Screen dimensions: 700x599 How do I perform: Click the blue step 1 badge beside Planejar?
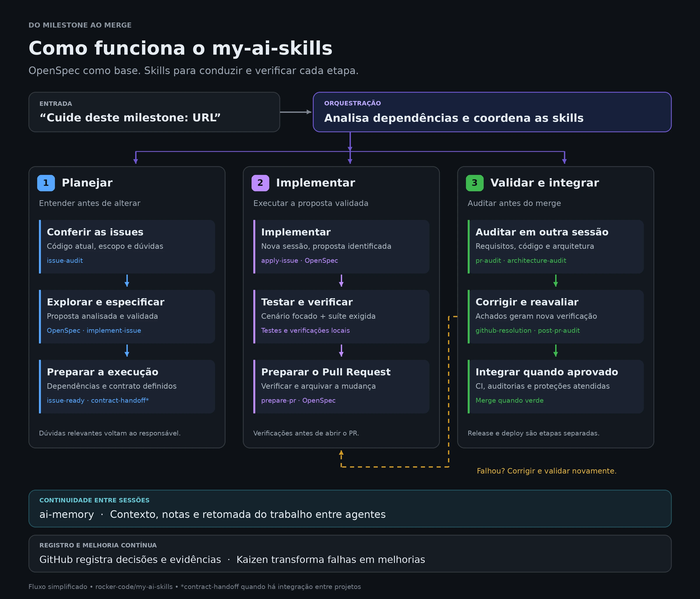tap(46, 183)
